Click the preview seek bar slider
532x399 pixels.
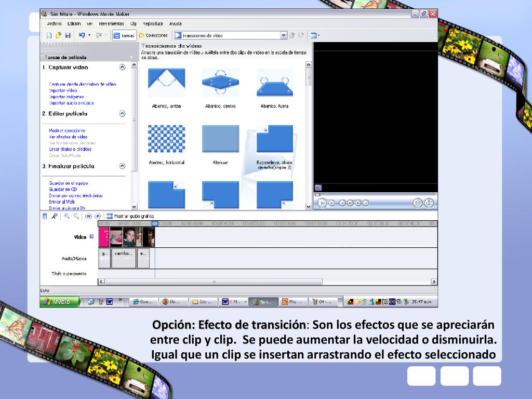(x=317, y=195)
